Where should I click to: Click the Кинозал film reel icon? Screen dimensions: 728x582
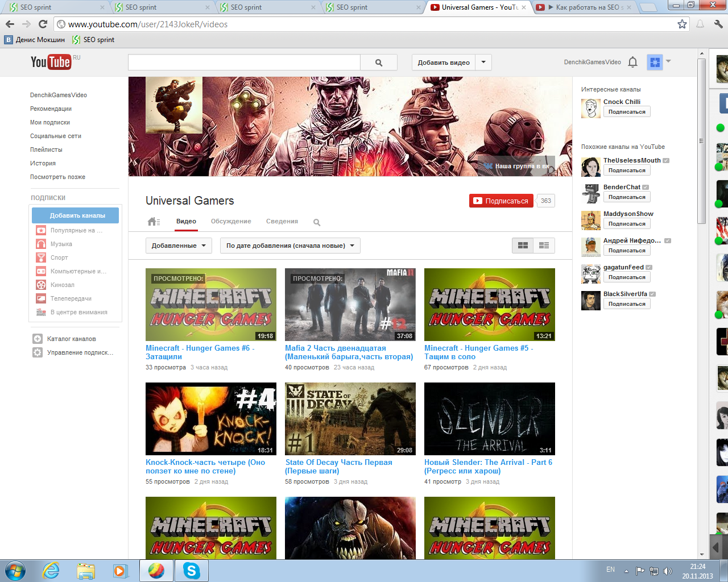(41, 285)
